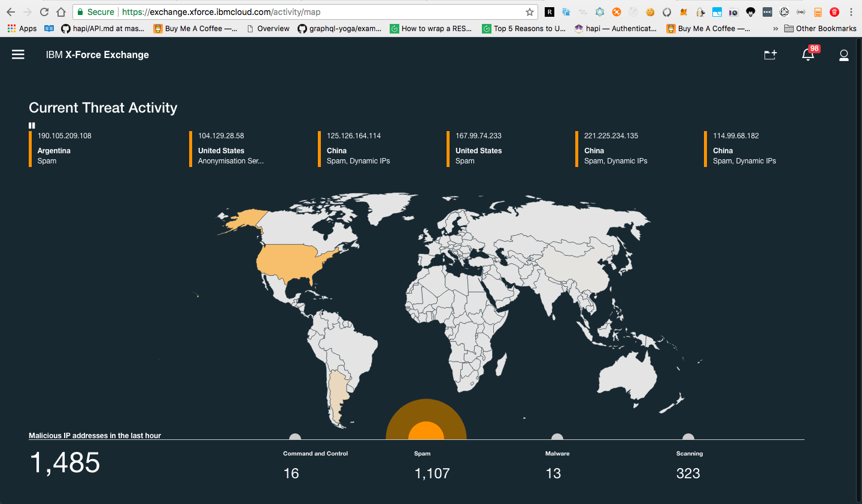This screenshot has width=862, height=504.
Task: Open Top 5 Reasons to U... bookmark
Action: [x=524, y=28]
